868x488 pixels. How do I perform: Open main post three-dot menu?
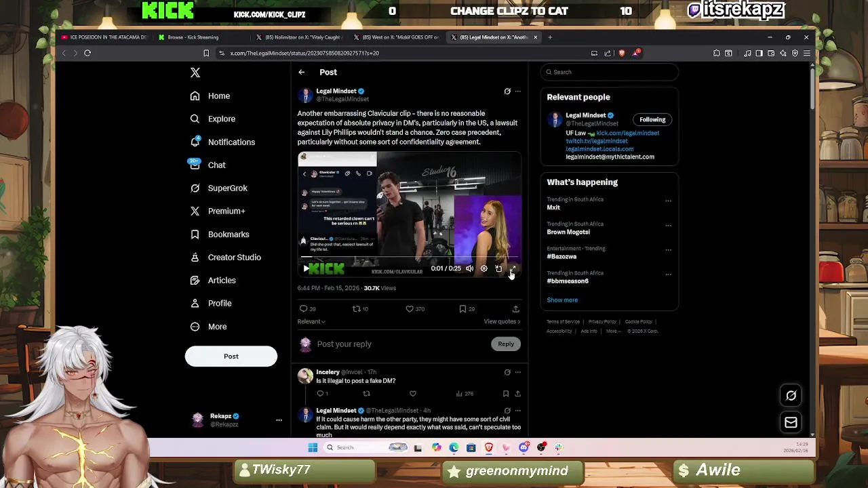coord(517,91)
